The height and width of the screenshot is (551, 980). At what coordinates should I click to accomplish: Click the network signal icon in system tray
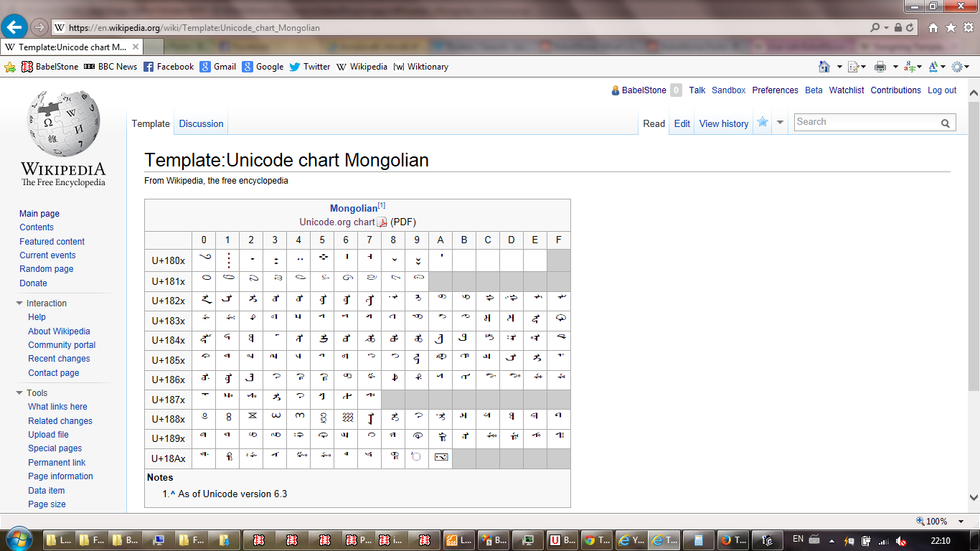pyautogui.click(x=883, y=541)
